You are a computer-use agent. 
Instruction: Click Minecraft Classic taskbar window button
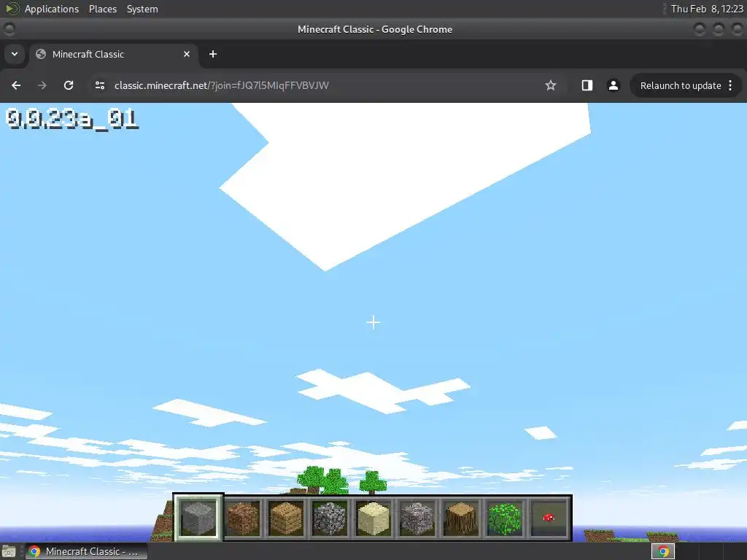tap(86, 551)
